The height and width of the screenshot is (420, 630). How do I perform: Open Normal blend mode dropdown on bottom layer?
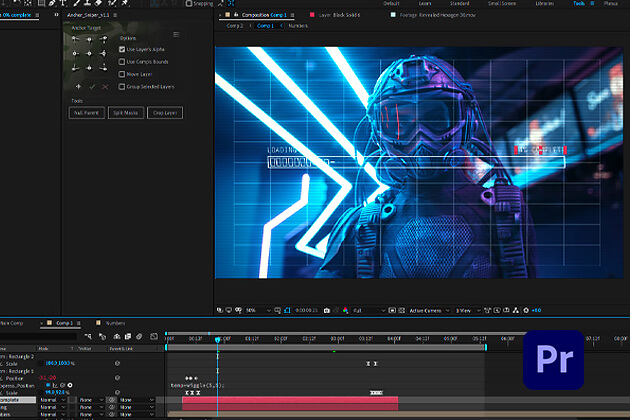52,414
